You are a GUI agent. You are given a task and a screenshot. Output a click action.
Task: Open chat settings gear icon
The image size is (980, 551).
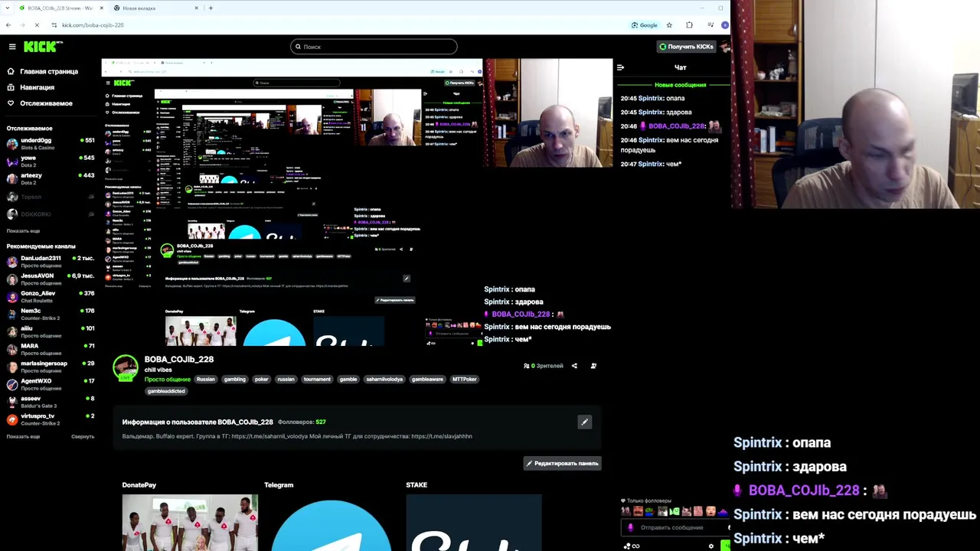(x=711, y=546)
